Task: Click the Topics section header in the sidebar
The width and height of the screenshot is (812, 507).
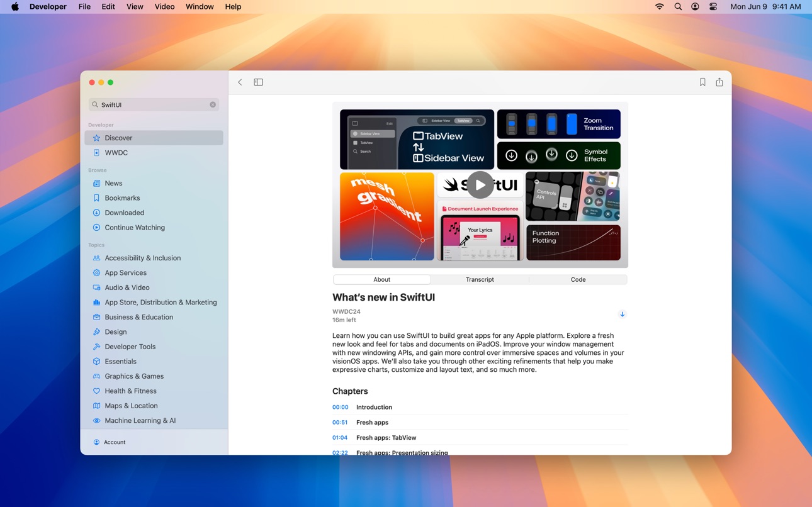Action: coord(96,245)
